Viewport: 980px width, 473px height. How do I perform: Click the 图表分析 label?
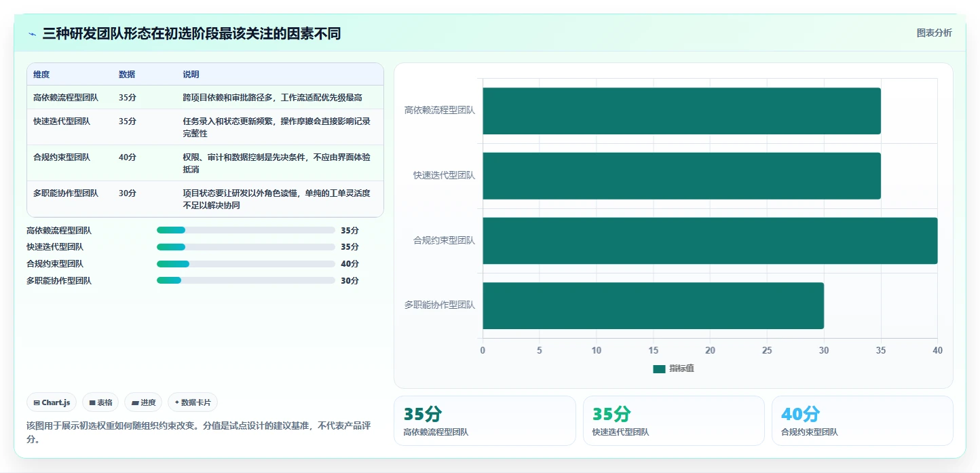click(934, 33)
